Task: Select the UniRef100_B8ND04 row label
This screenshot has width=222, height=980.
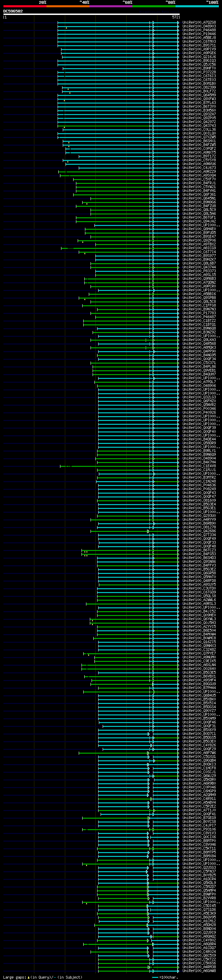Action: point(199,929)
